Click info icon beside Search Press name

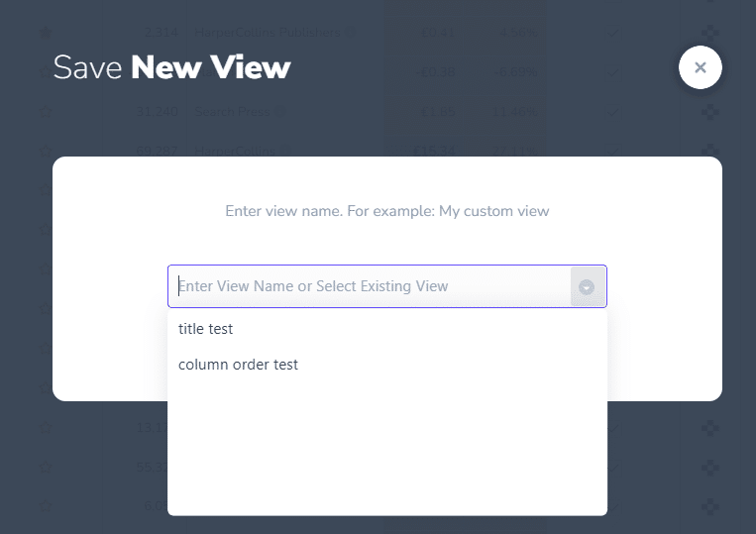(280, 113)
